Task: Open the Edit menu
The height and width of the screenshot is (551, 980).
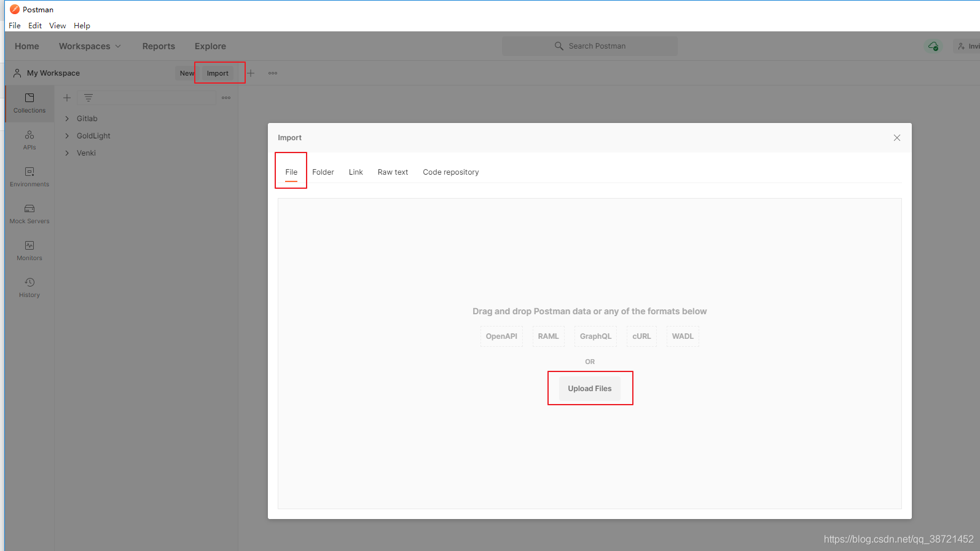Action: [35, 26]
